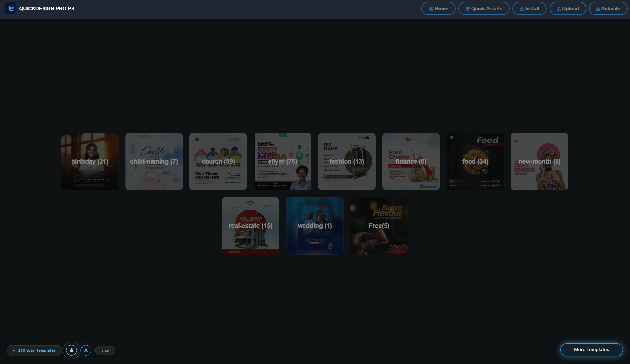
Task: Open the eflyer (76) template category
Action: [282, 161]
